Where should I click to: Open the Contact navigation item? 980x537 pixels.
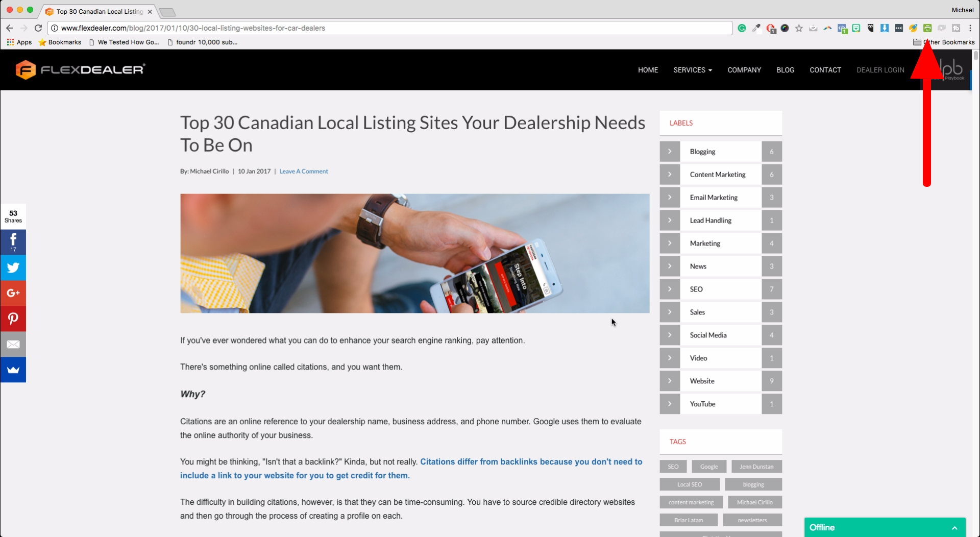825,70
